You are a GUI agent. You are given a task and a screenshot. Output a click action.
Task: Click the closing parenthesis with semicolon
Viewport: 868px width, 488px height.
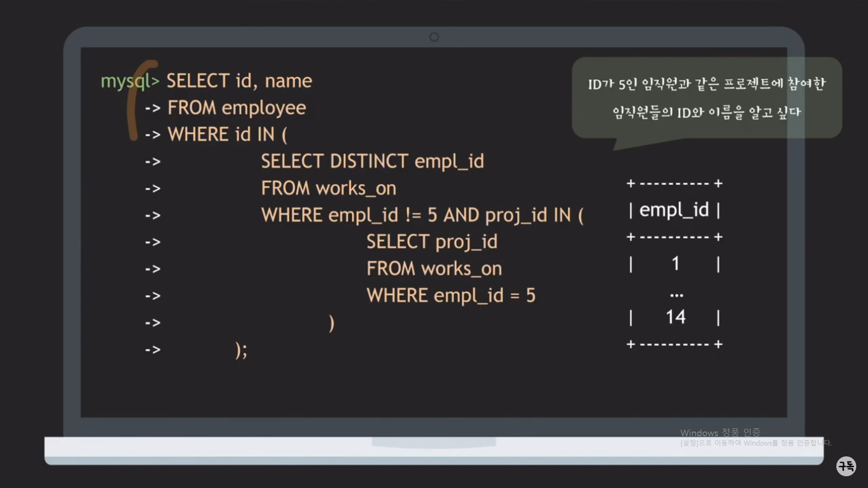(241, 350)
